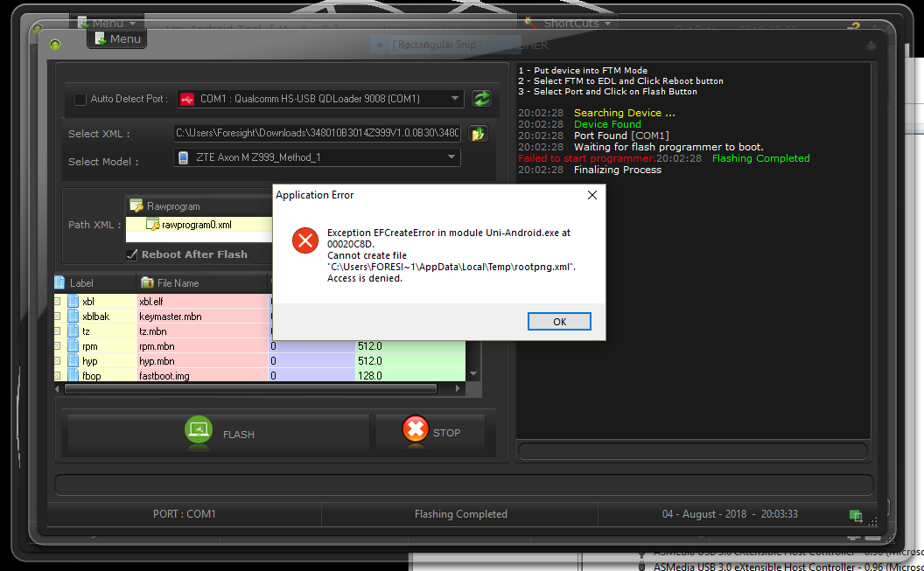Click table scroll right arrow
Image resolution: width=924 pixels, height=571 pixels.
tap(458, 388)
